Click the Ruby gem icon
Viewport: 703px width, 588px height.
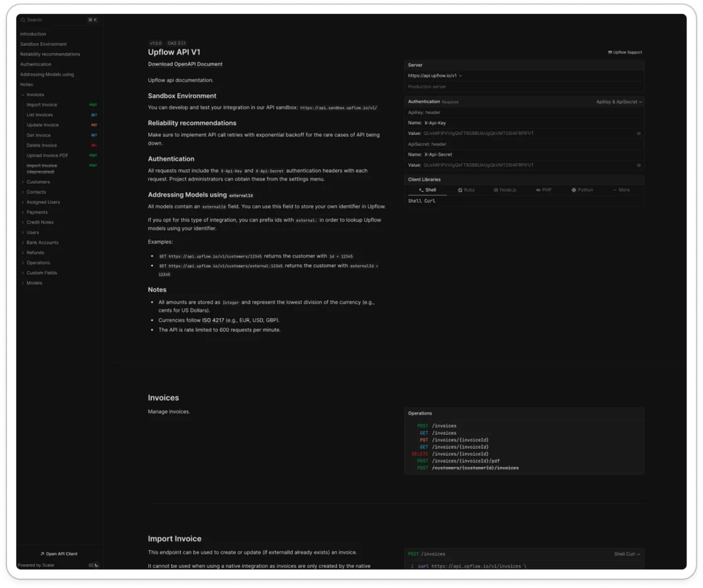click(x=459, y=190)
